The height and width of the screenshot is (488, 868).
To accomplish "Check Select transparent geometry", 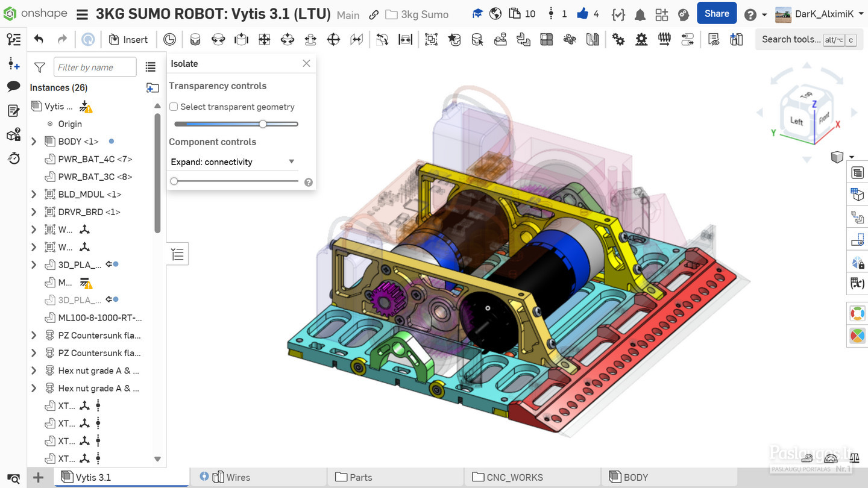I will pos(174,107).
